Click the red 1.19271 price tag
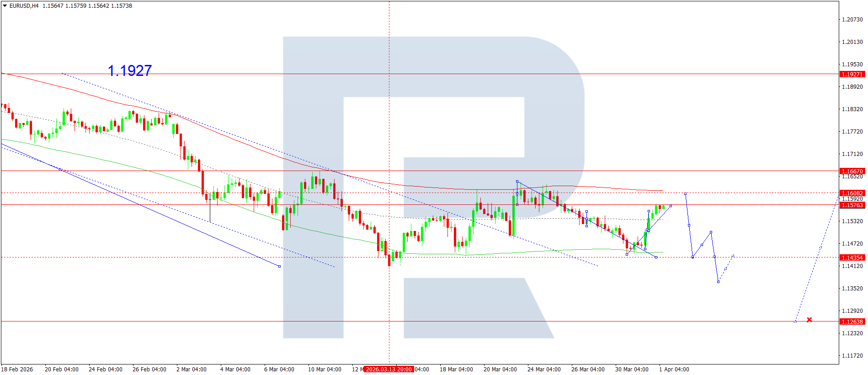 (852, 74)
